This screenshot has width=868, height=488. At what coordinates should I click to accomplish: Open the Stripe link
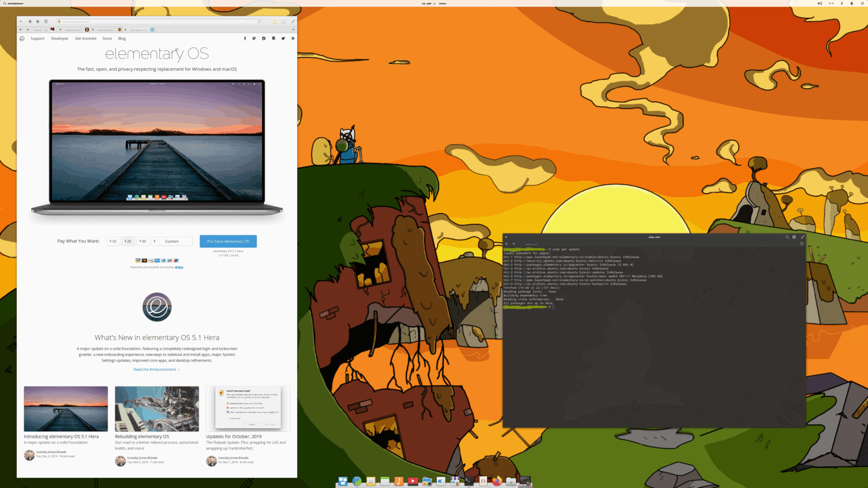click(179, 267)
